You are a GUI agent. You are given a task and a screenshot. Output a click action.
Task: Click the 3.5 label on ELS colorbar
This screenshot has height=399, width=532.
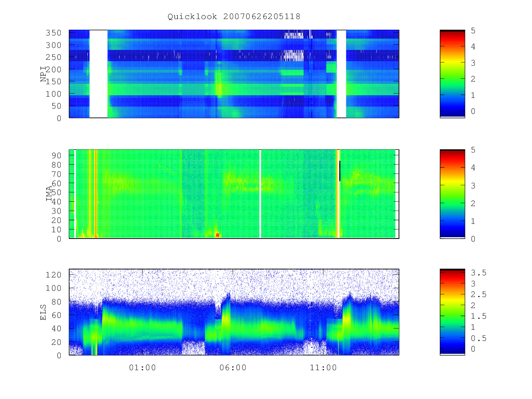479,273
